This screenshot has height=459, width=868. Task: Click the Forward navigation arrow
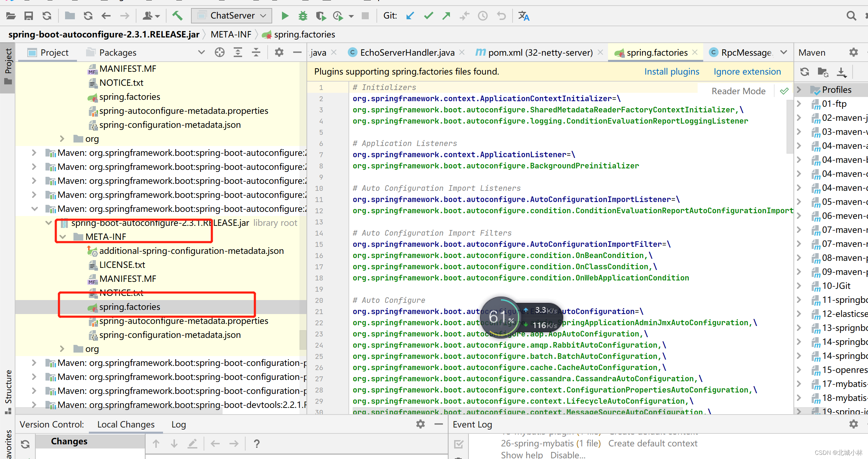125,16
